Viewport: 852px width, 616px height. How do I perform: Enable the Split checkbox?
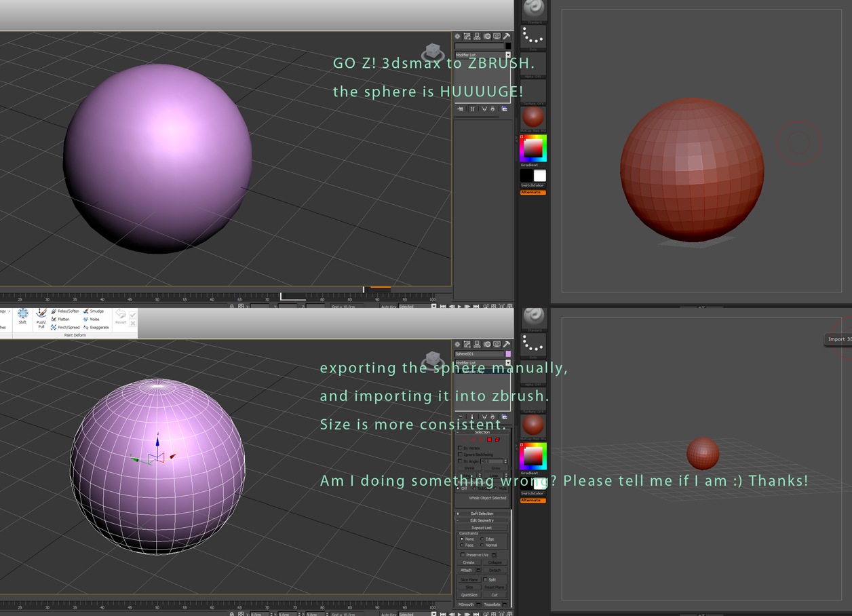(x=486, y=580)
